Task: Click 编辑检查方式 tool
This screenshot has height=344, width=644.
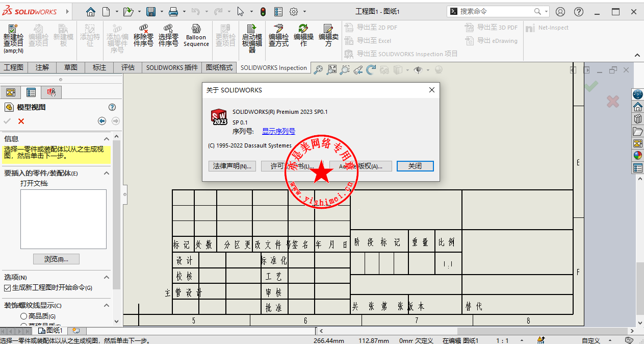Action: pyautogui.click(x=278, y=36)
